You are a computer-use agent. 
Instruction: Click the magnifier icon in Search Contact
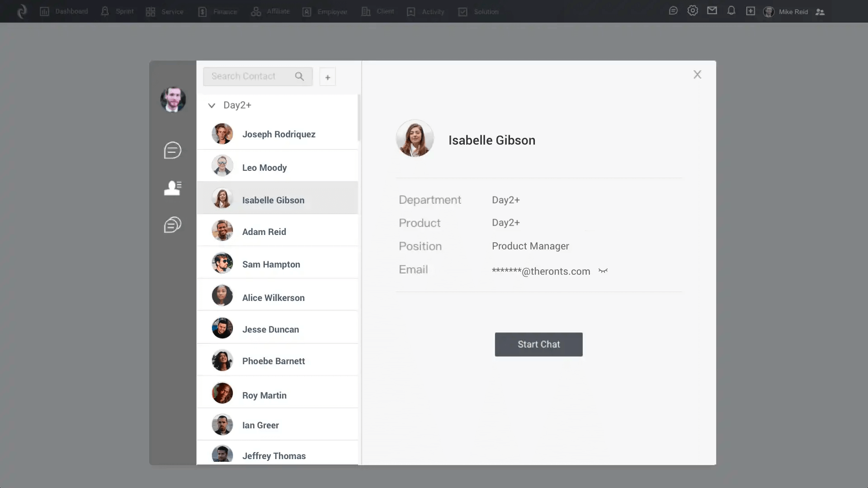pos(299,76)
